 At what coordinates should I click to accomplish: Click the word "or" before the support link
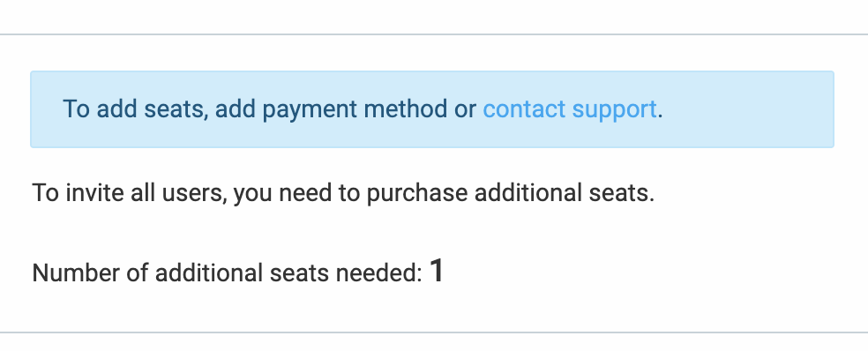(x=465, y=110)
